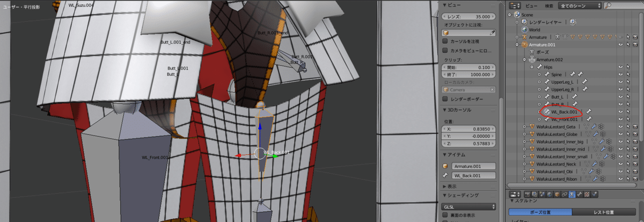The height and width of the screenshot is (222, 644).
Task: Click the outliner search filter field
Action: coord(624,5)
